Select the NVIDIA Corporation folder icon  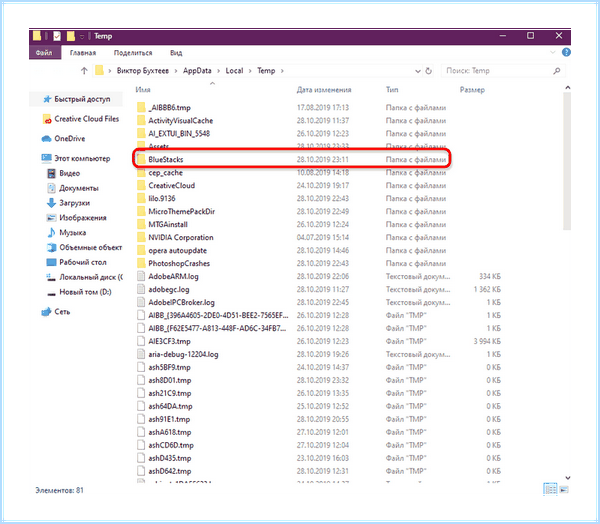(142, 237)
